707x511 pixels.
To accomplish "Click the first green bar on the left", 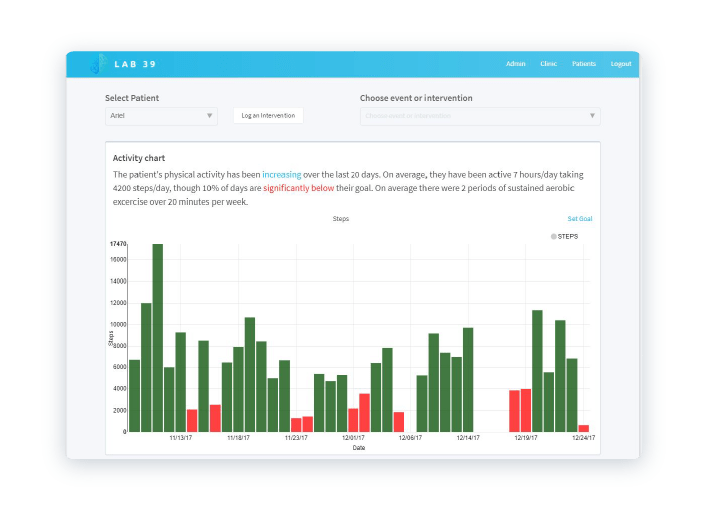I will (x=134, y=395).
